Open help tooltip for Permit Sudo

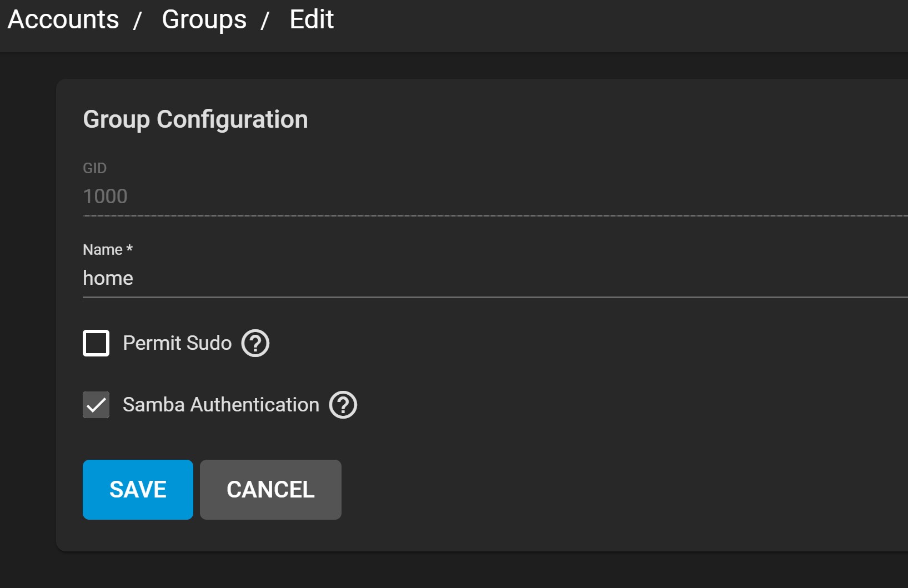pos(255,343)
